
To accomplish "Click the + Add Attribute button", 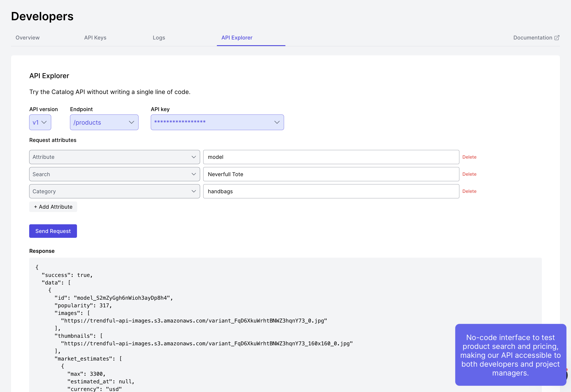I will click(x=53, y=207).
